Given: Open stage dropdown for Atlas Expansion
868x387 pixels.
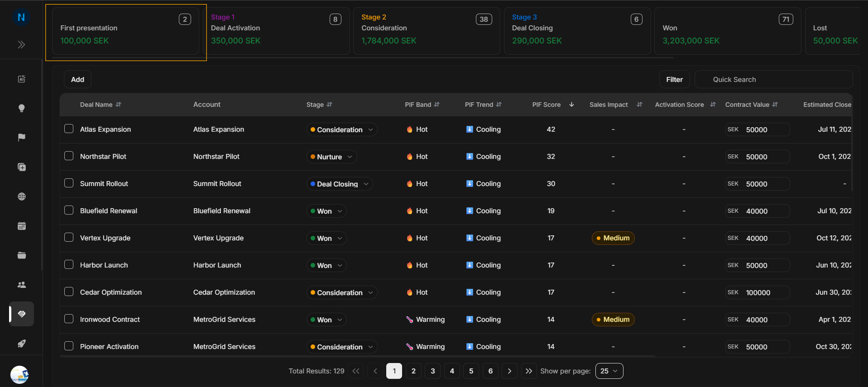Looking at the screenshot, I should 342,129.
